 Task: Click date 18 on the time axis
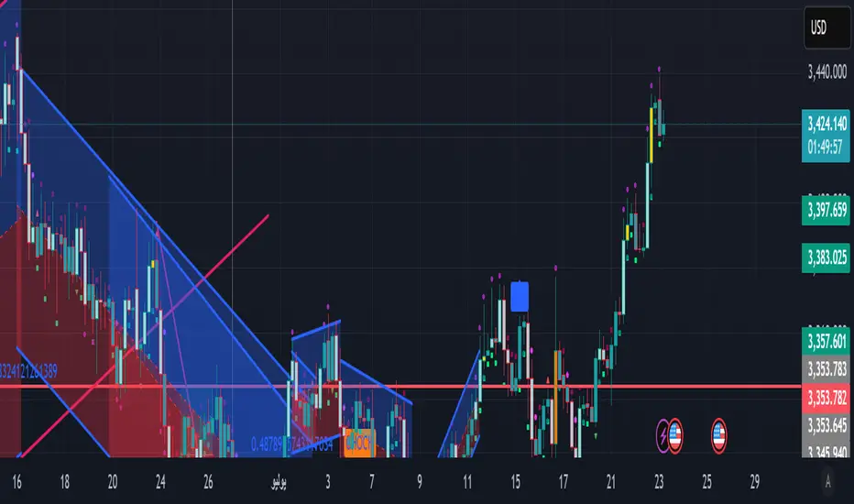(64, 482)
